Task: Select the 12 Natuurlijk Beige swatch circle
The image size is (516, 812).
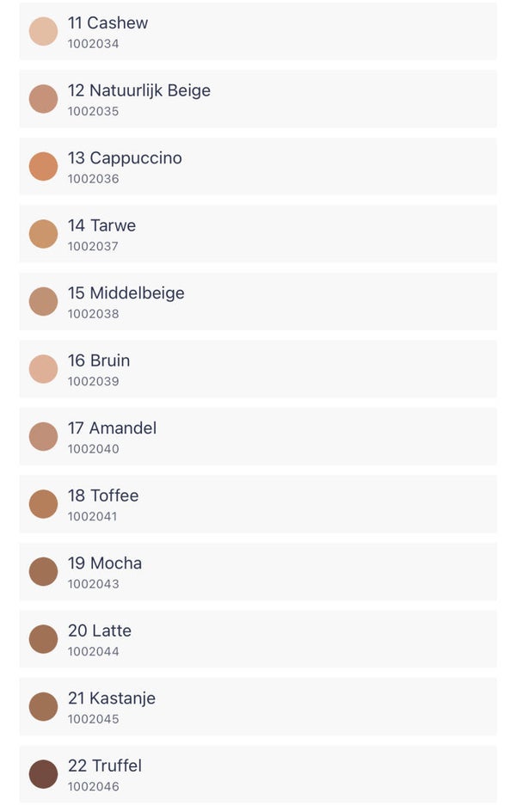Action: (x=43, y=99)
